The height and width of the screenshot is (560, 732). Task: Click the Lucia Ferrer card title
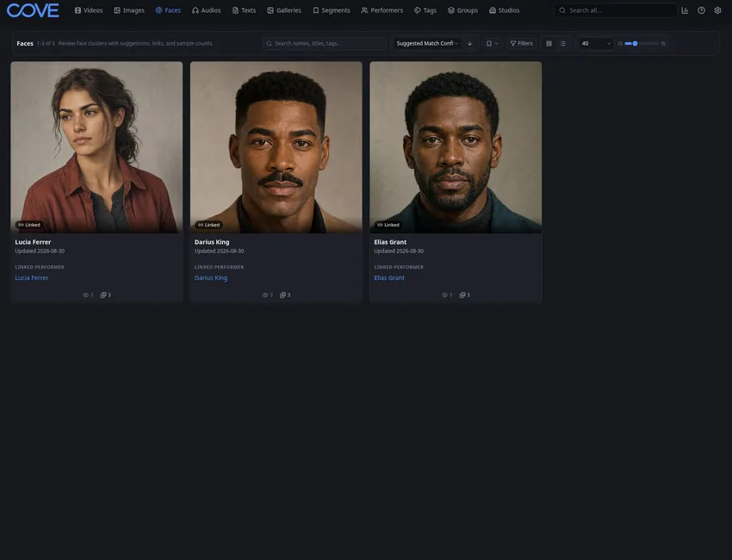[33, 242]
